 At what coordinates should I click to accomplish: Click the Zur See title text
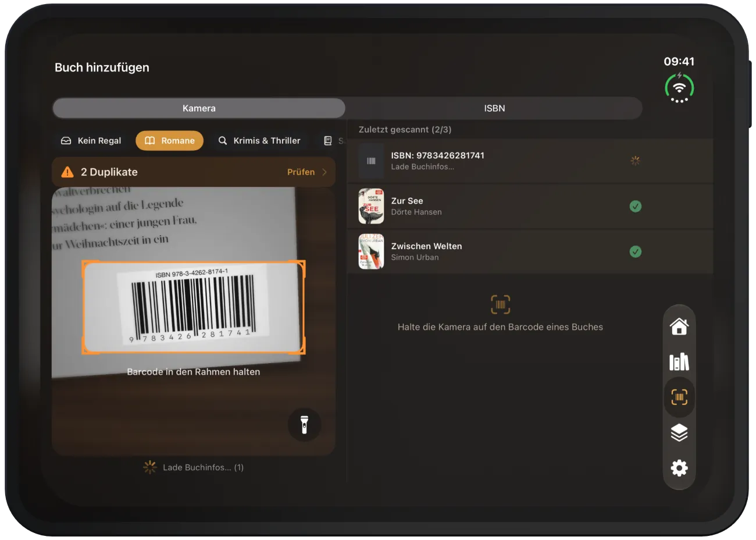coord(407,201)
